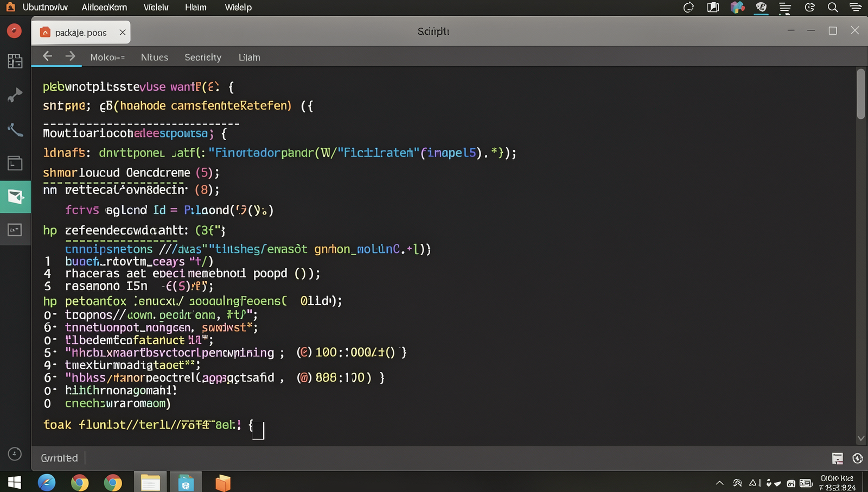Click the round globe icon in status bar

click(x=858, y=459)
